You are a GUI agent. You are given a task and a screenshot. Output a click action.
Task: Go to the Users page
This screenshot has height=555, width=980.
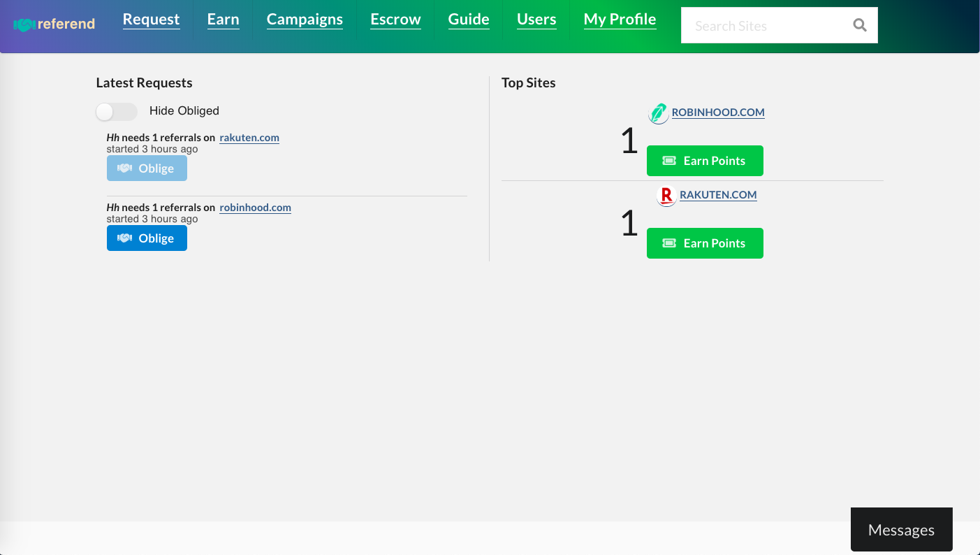tap(536, 20)
